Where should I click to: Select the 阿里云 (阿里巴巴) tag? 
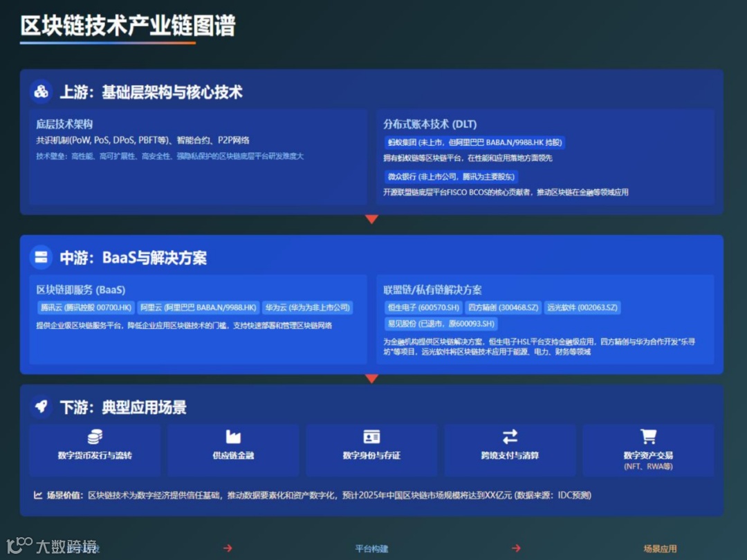199,308
